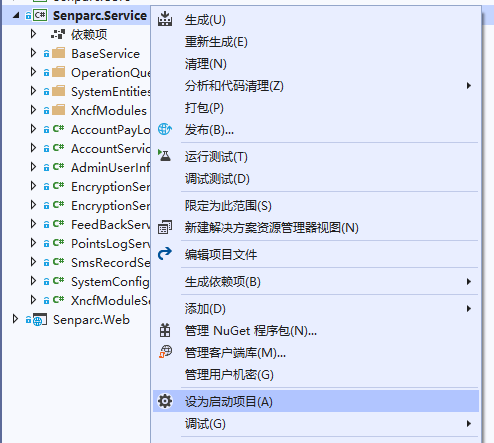Expand the SmsRecordSe file node

point(33,262)
